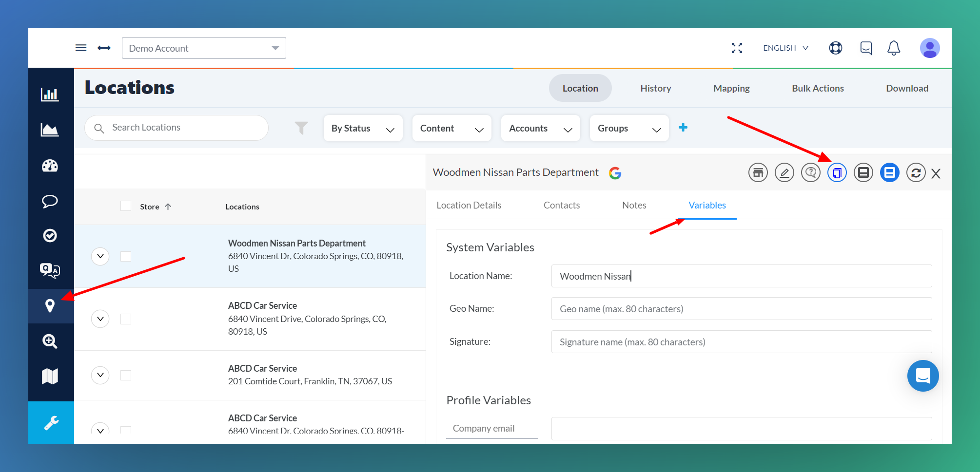This screenshot has width=980, height=472.
Task: Click the edit pencil icon in location panel
Action: tap(784, 172)
